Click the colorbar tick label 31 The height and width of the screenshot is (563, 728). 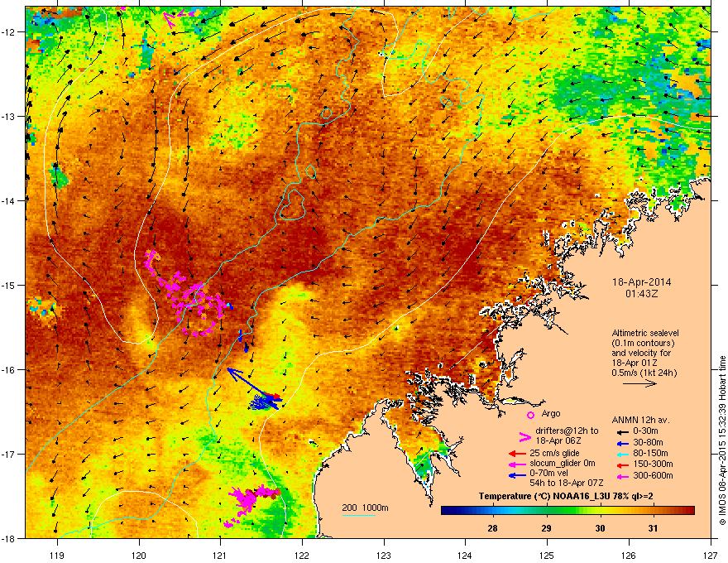click(654, 528)
